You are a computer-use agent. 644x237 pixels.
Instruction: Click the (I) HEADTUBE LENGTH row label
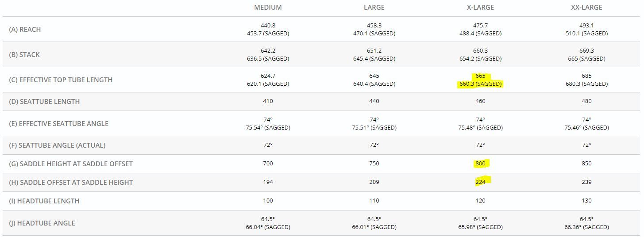pyautogui.click(x=44, y=201)
